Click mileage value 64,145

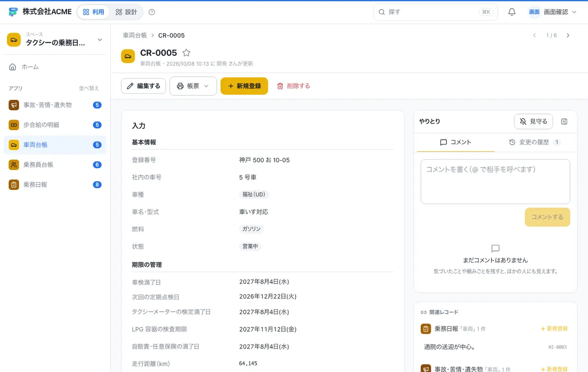248,364
